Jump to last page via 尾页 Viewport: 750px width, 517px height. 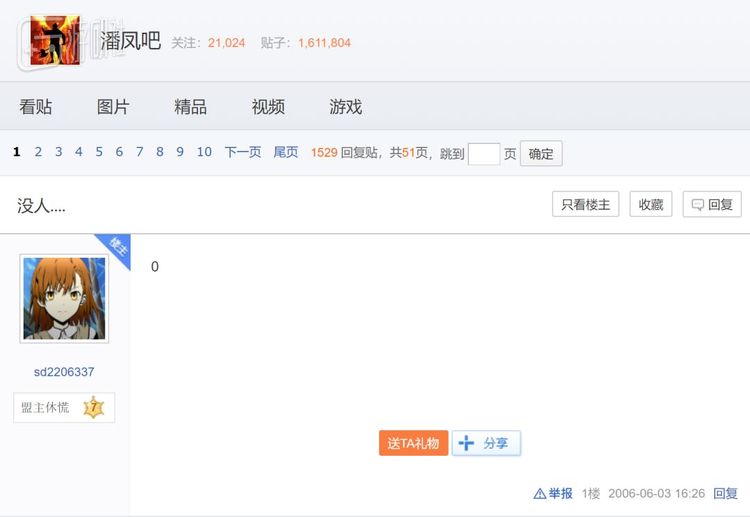(286, 152)
